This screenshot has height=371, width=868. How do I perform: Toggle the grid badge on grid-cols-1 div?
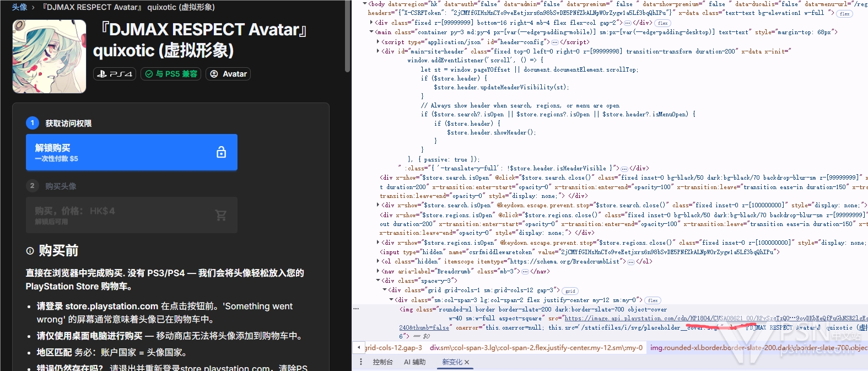[x=570, y=291]
